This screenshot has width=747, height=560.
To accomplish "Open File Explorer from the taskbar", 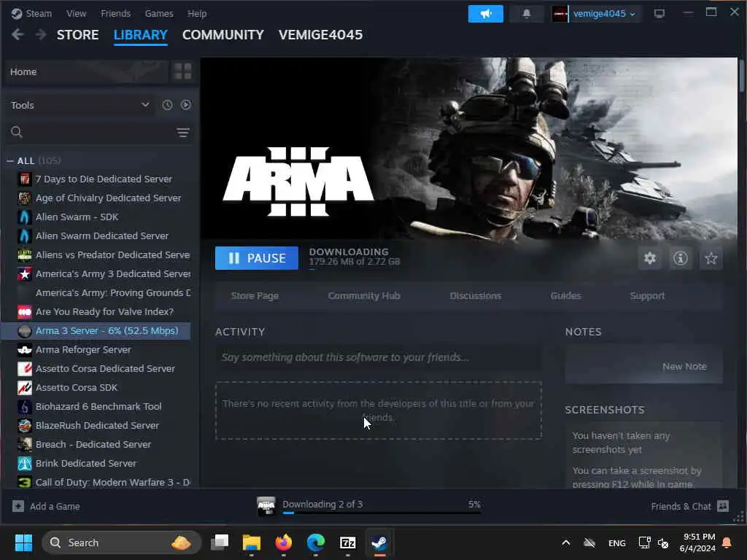I will click(252, 542).
